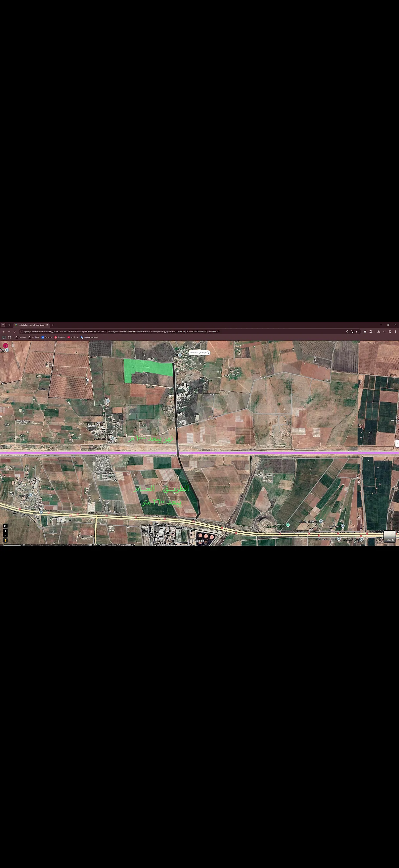Open the tab groups icon in toolbar
399x868 pixels.
365,332
